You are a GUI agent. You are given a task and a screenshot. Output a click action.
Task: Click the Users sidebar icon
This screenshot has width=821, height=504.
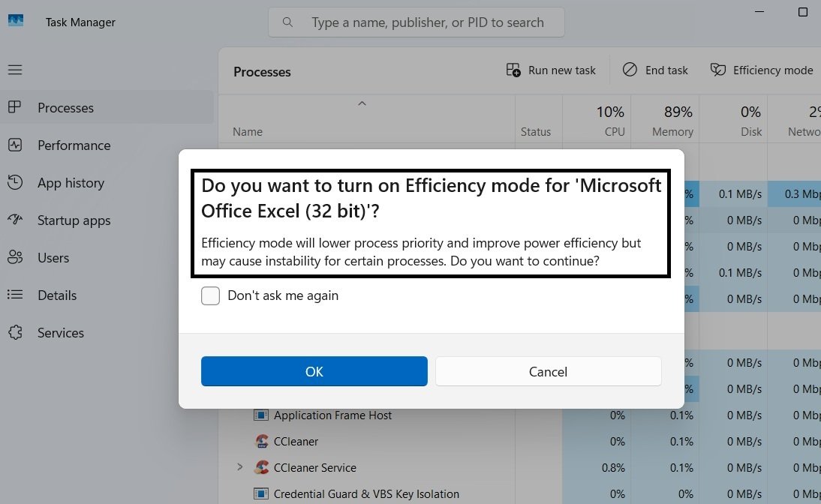click(x=15, y=257)
